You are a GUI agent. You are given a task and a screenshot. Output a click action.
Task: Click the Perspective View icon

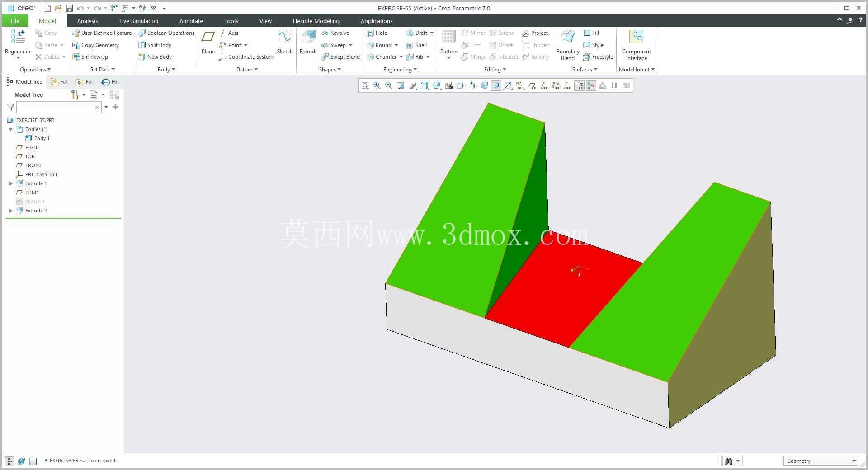pos(484,85)
